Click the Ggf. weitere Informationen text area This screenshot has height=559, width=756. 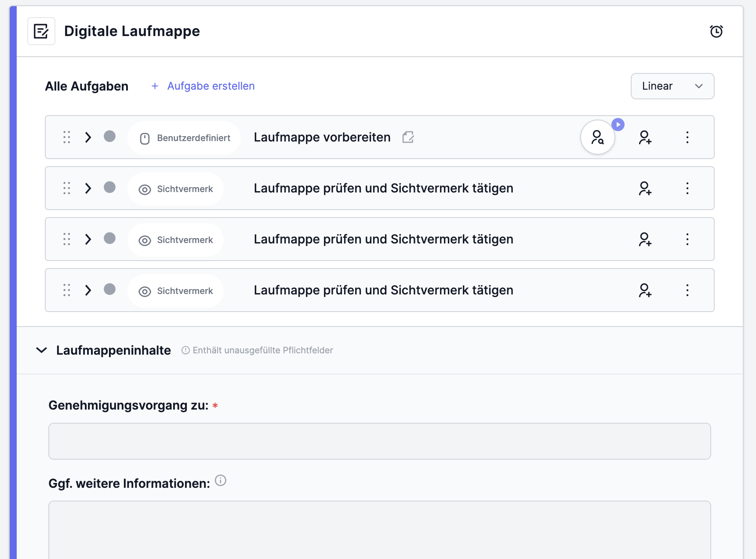pos(380,530)
